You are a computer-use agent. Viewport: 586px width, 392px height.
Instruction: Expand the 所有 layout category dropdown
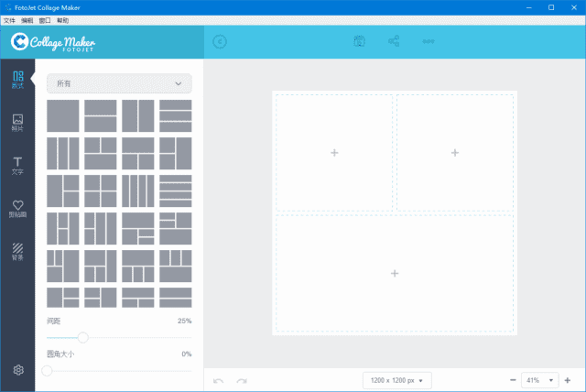point(119,83)
